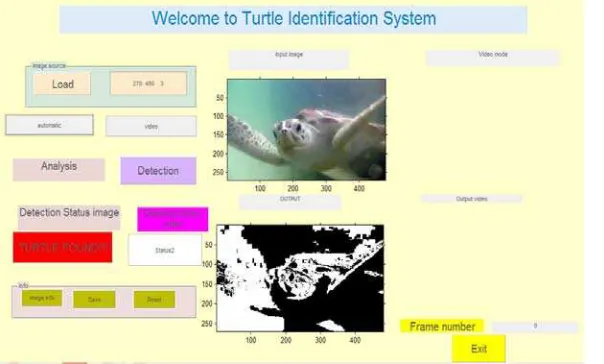
Task: Click the Welcome to Turtle Identification System title
Action: [x=294, y=19]
